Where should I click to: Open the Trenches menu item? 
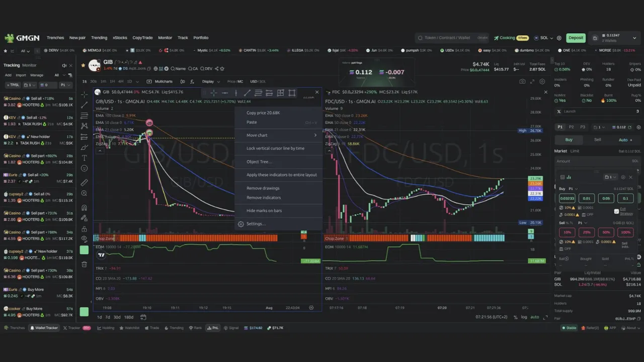coord(55,38)
